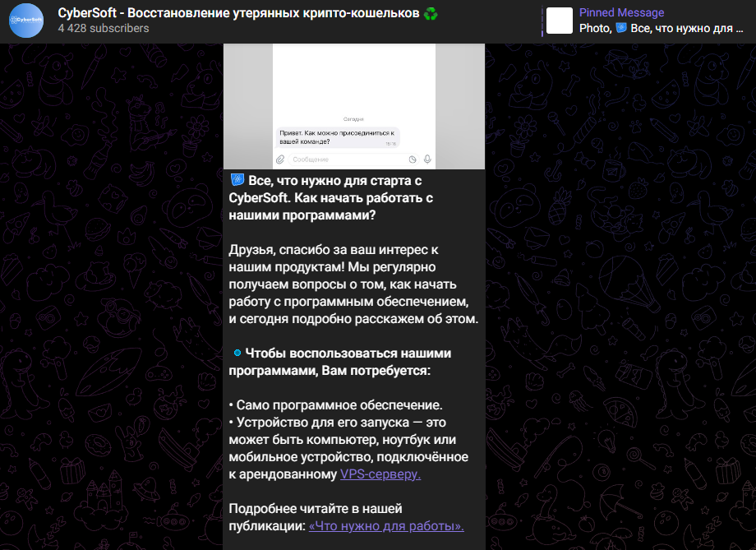Click the 'Привет. Как можно присоединиться' chat bubble
Image resolution: width=756 pixels, height=550 pixels.
(338, 137)
